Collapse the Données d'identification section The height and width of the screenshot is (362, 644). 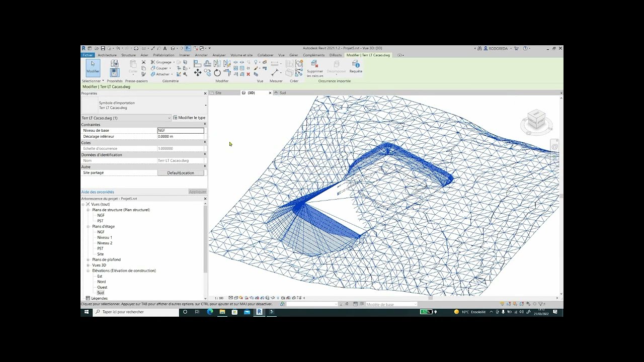[205, 154]
